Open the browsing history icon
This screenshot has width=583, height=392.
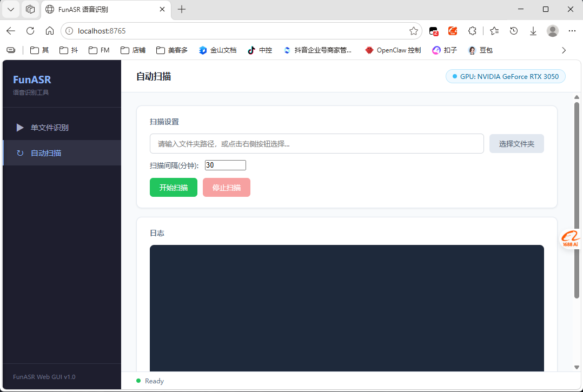click(513, 31)
